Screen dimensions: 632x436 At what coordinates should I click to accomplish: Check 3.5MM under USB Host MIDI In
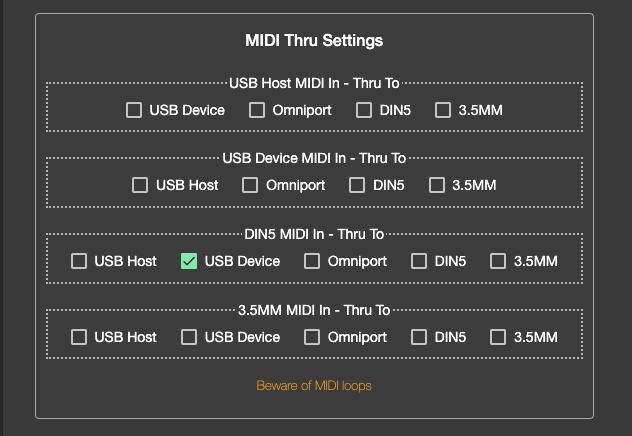[443, 110]
